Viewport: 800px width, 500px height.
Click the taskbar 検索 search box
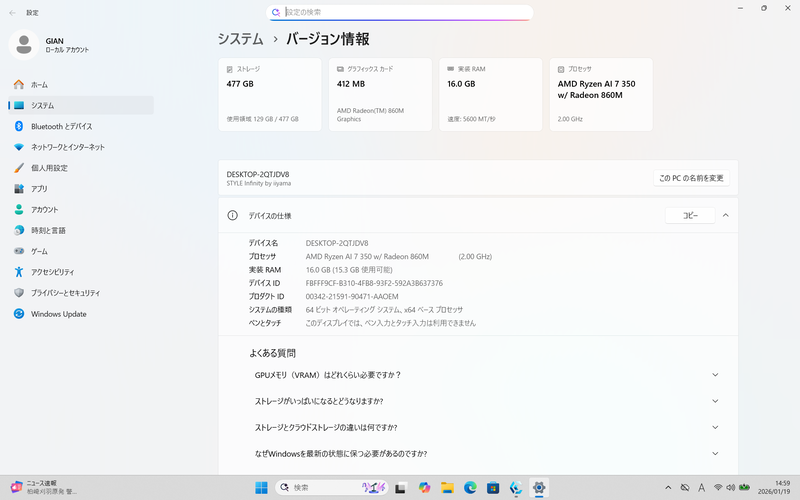pos(332,488)
